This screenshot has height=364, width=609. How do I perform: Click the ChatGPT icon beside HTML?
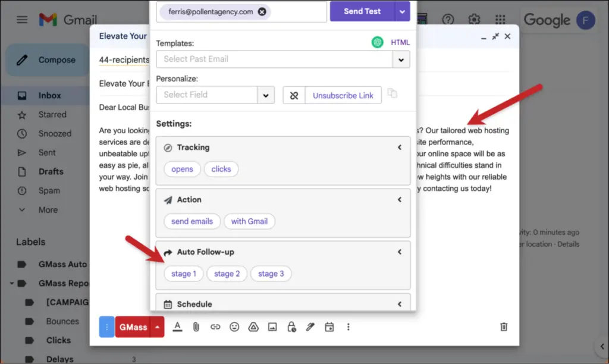[377, 42]
